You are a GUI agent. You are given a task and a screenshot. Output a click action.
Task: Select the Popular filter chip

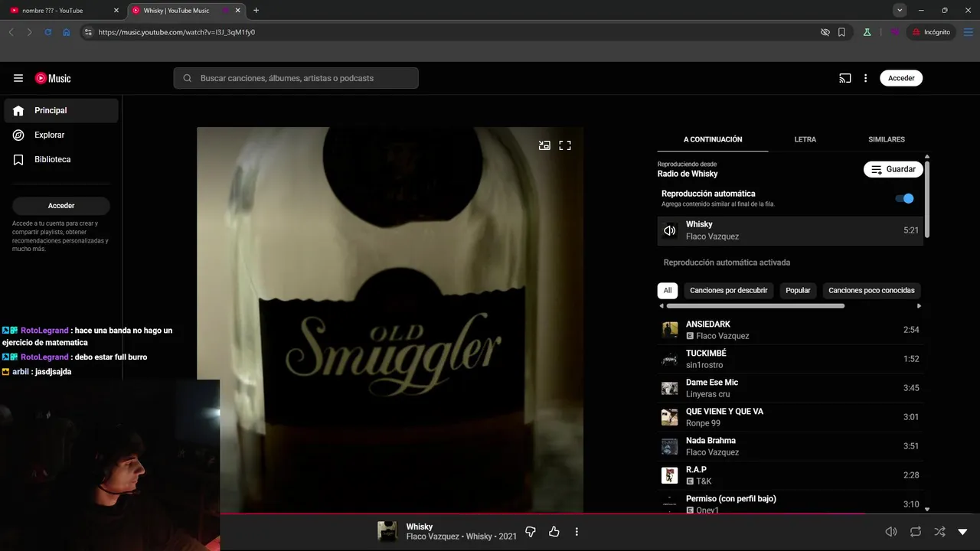pyautogui.click(x=798, y=291)
